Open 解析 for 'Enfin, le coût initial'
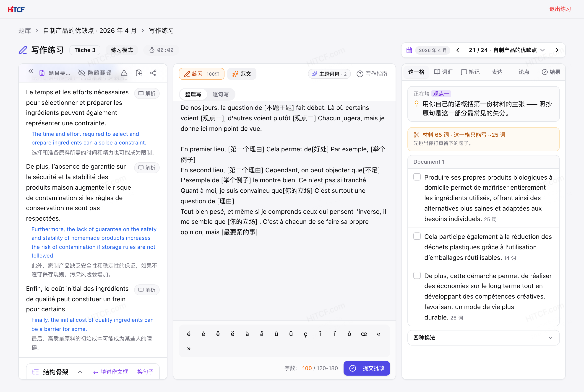This screenshot has width=584, height=392. click(147, 290)
